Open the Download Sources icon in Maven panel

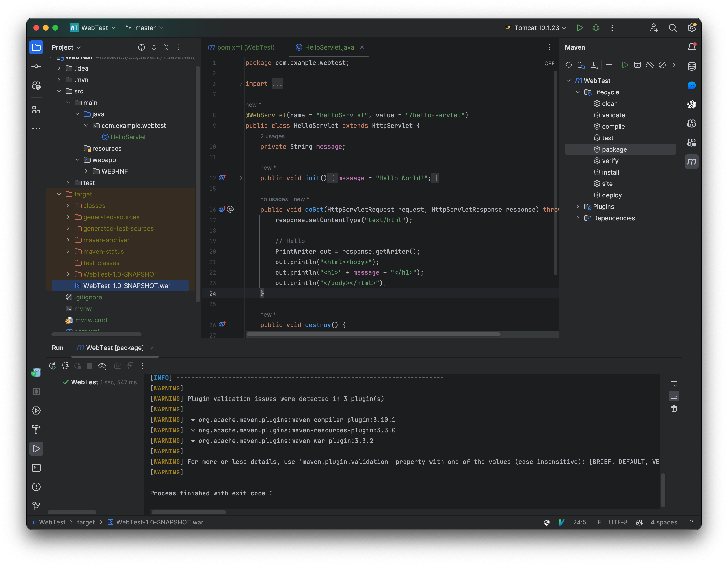click(594, 65)
